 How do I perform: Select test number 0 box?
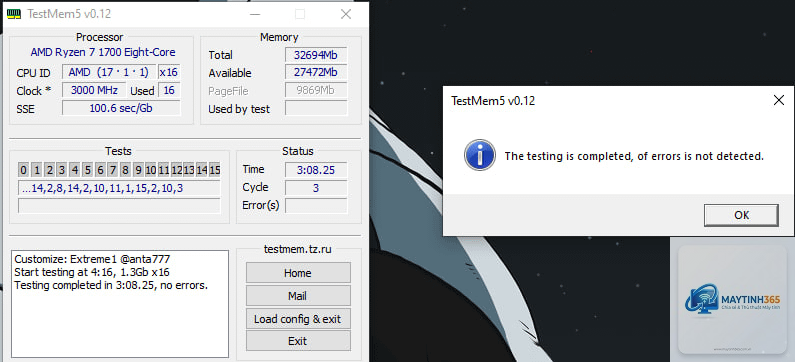(24, 169)
